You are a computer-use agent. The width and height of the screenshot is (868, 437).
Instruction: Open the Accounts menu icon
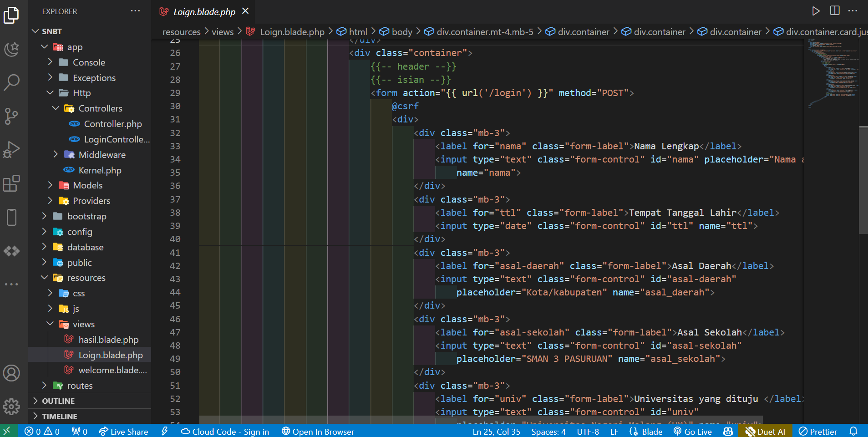(11, 373)
